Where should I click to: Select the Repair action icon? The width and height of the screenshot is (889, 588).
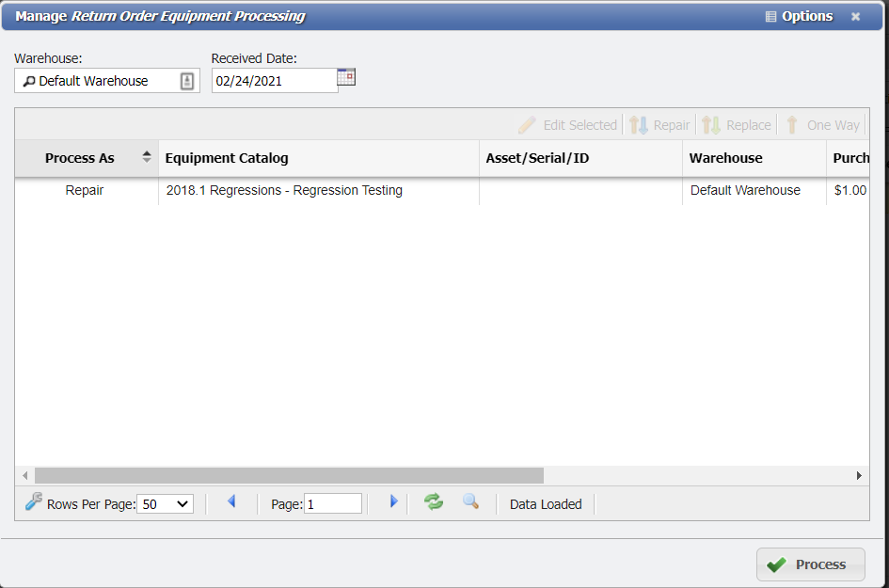coord(638,124)
